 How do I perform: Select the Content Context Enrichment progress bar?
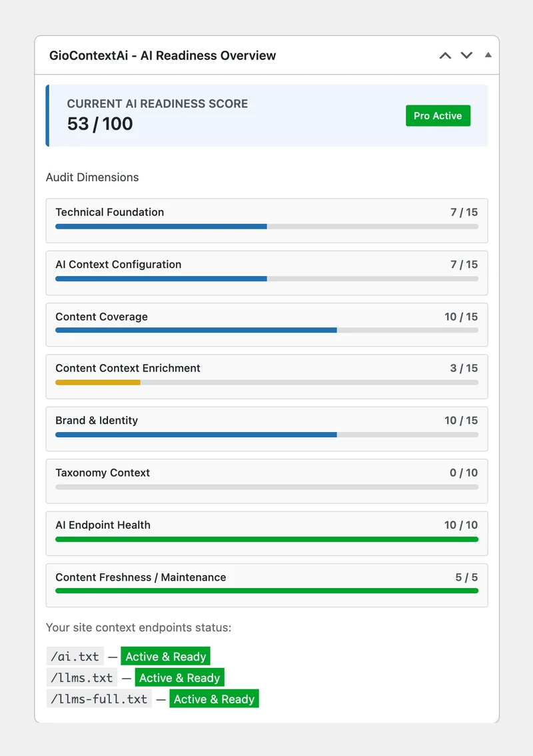pyautogui.click(x=267, y=383)
